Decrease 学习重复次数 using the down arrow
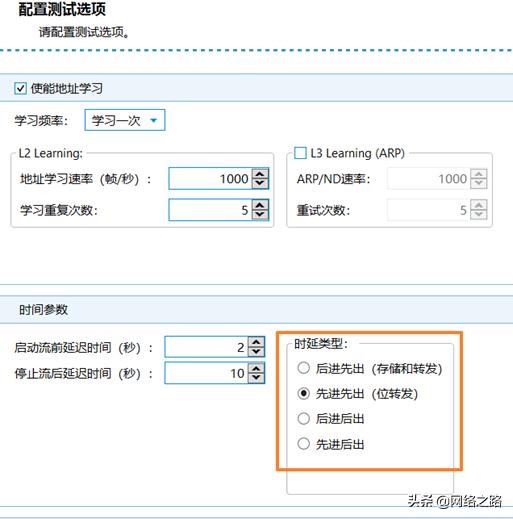The image size is (513, 519). coord(260,215)
